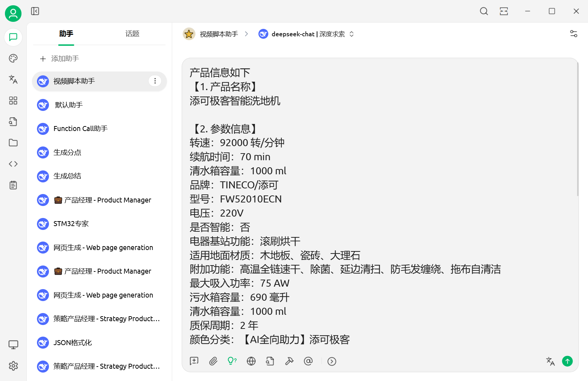Click the expand view icon beside search
This screenshot has height=381, width=588.
pos(504,11)
